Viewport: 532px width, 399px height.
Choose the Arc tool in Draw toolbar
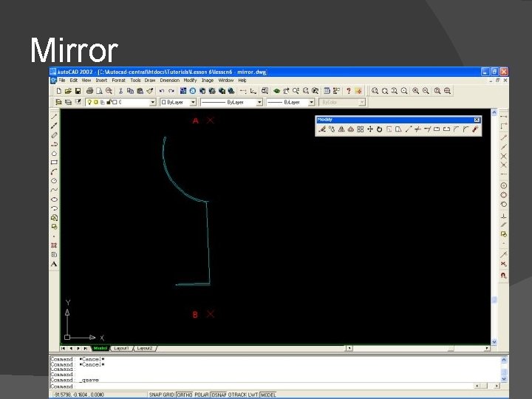54,171
